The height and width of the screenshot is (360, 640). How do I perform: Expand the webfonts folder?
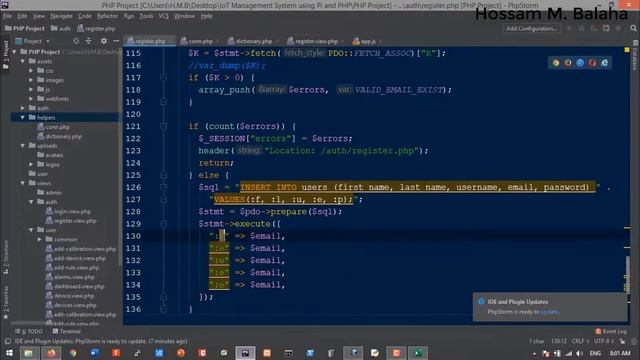(x=31, y=99)
